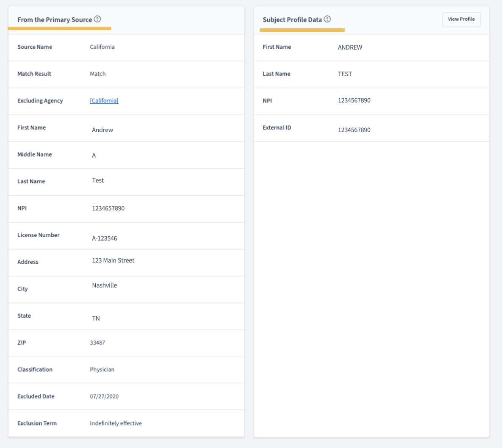Click the ZIP value 33487
504x448 pixels.
pyautogui.click(x=97, y=343)
